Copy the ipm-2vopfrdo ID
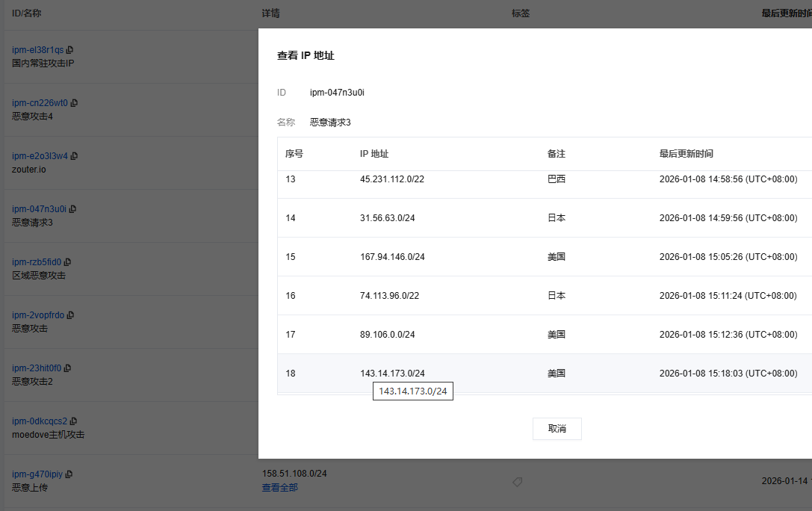Viewport: 812px width, 511px height. click(x=70, y=315)
